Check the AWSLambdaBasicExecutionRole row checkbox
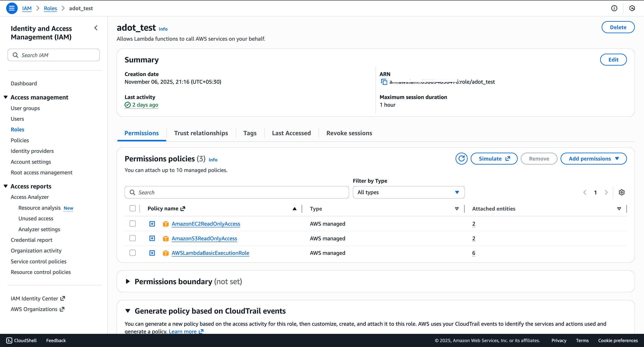Viewport: 644px width, 347px height. (x=132, y=253)
